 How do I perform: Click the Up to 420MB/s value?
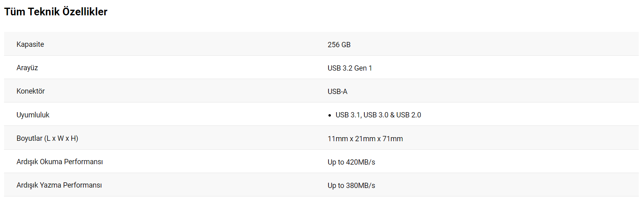pos(351,162)
